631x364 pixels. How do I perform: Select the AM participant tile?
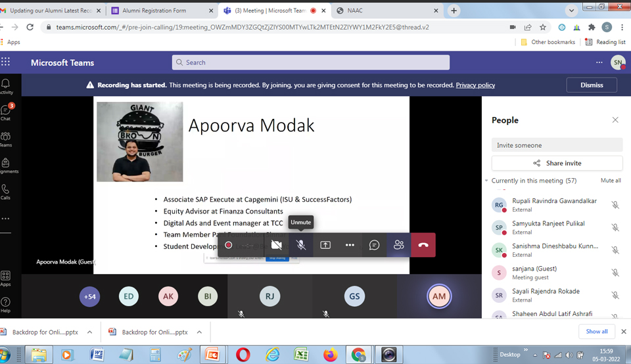(x=439, y=296)
